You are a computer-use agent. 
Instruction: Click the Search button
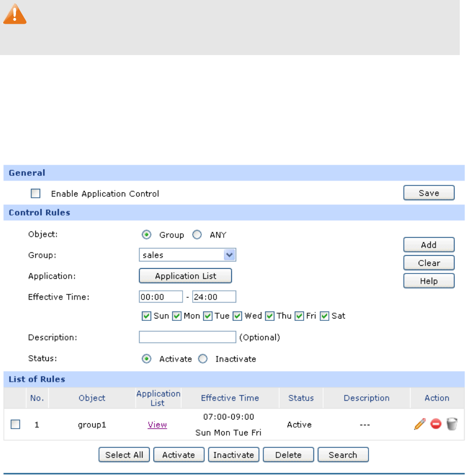point(343,455)
